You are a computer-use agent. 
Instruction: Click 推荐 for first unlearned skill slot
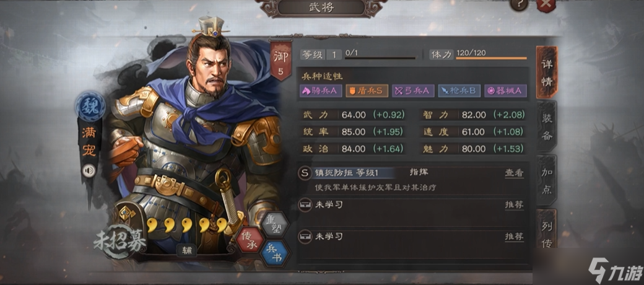pyautogui.click(x=514, y=204)
